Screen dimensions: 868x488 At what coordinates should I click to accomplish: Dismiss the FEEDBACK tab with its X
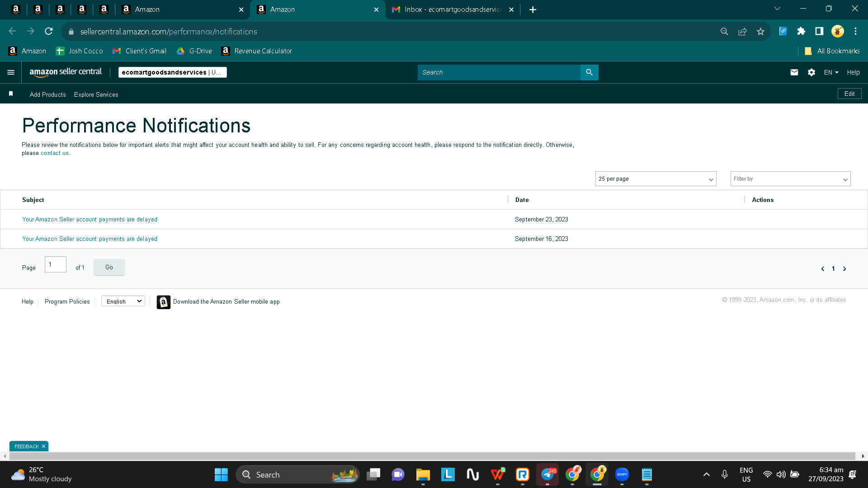(43, 446)
